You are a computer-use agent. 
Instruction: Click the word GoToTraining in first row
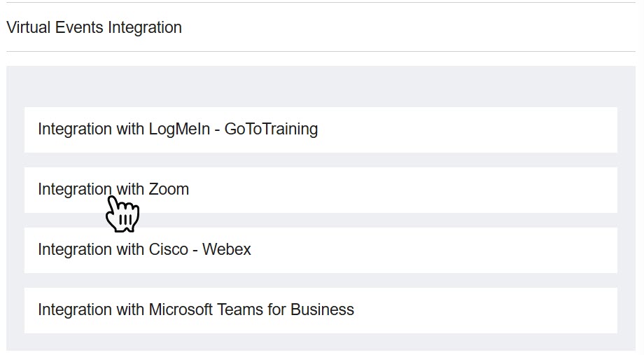coord(271,130)
